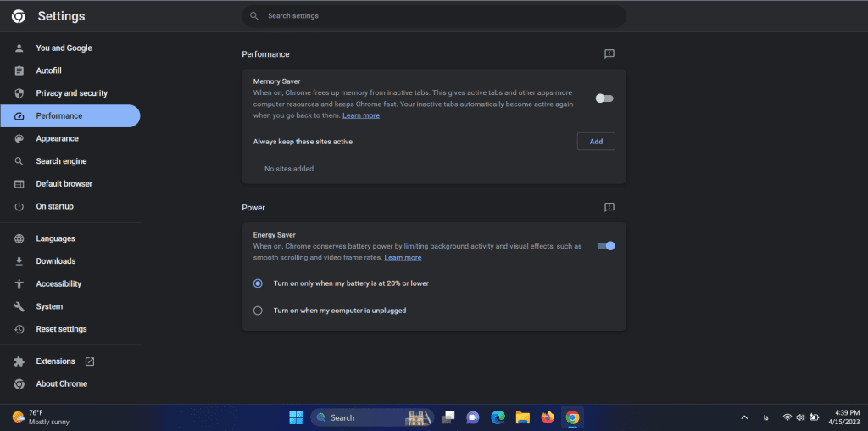Click the feedback icon beside Performance heading
The width and height of the screenshot is (868, 431).
609,54
